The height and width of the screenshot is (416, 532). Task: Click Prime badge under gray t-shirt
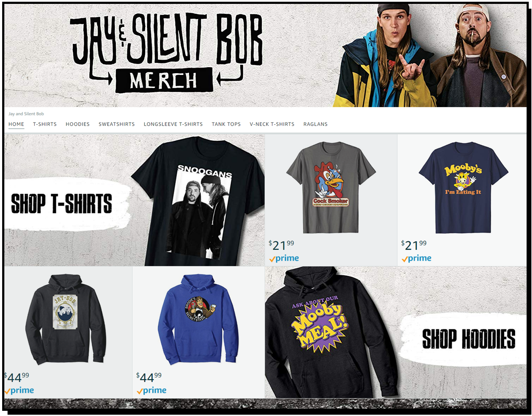(x=284, y=259)
